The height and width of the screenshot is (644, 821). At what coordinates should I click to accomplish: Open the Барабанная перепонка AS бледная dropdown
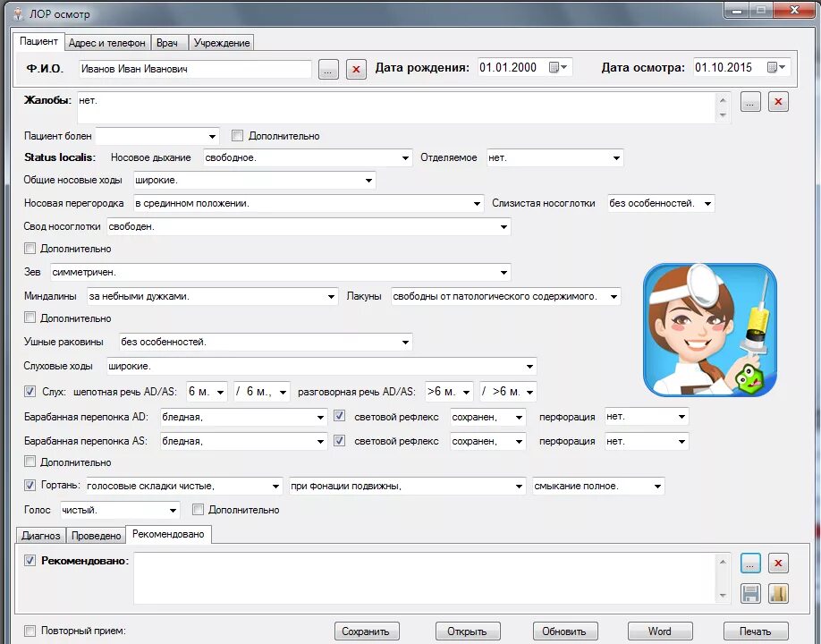tap(321, 442)
